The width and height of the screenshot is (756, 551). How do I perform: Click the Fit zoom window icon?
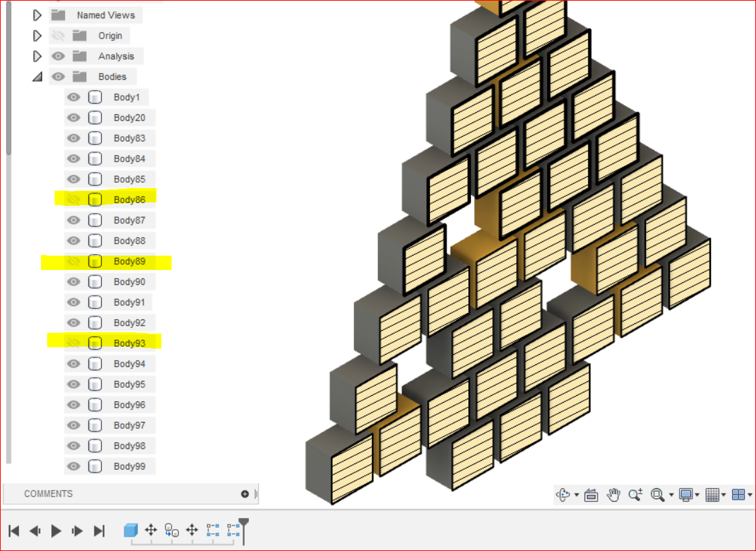click(x=658, y=494)
